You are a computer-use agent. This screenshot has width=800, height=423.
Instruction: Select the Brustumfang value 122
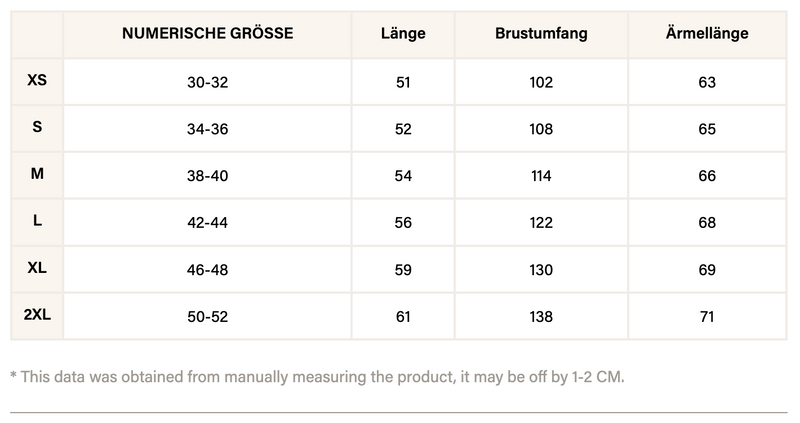click(541, 223)
